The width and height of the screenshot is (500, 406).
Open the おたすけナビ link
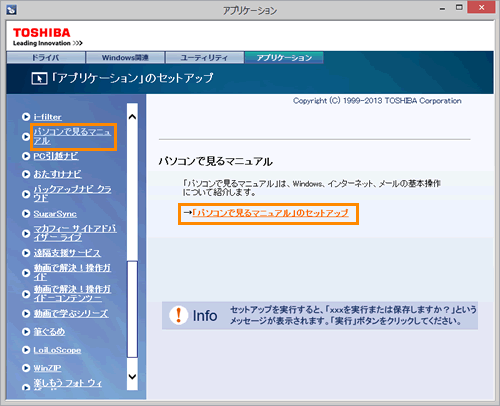[x=57, y=174]
